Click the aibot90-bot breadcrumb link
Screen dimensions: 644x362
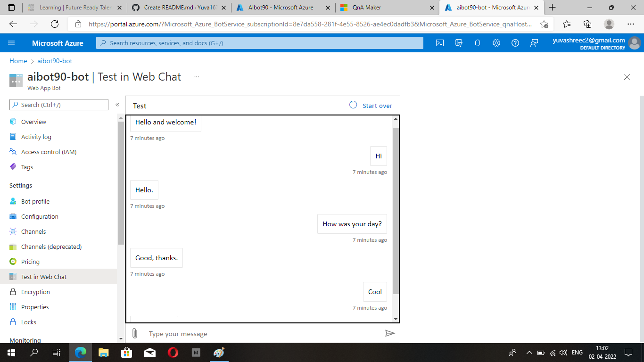click(x=55, y=61)
